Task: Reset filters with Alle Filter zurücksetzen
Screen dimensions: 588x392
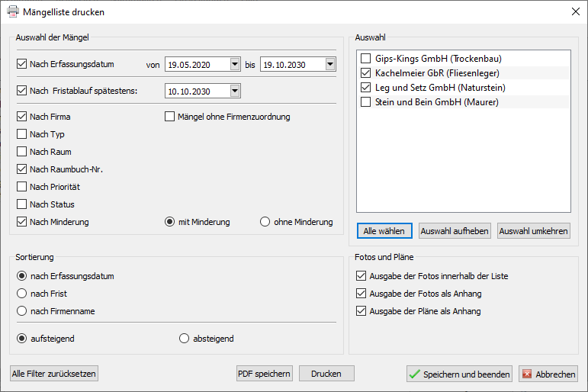Action: pyautogui.click(x=54, y=374)
